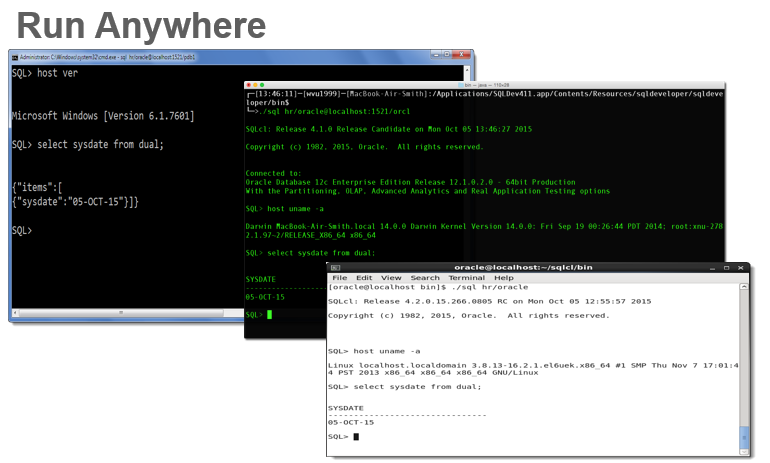
Task: Click 'select sysdate from dual;' in Linux terminal
Action: point(417,387)
